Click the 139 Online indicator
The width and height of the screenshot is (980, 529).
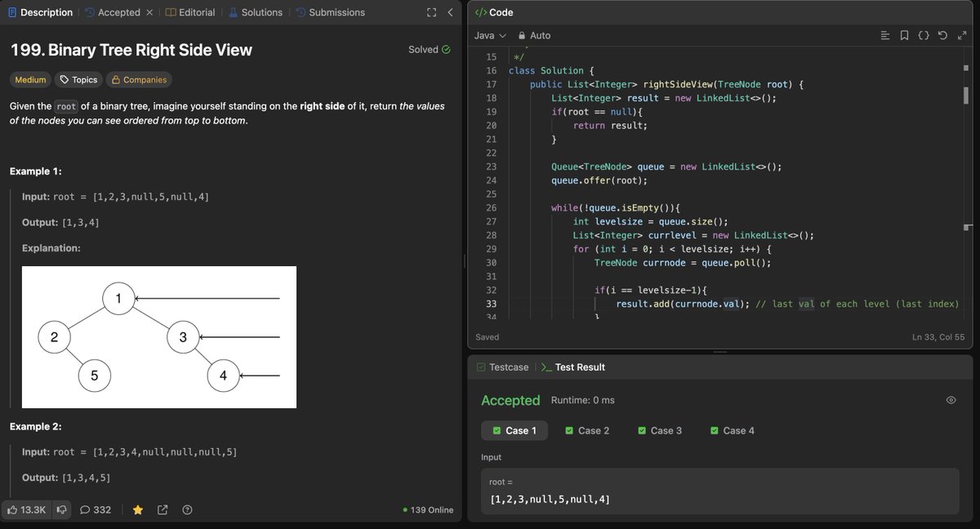pos(428,510)
